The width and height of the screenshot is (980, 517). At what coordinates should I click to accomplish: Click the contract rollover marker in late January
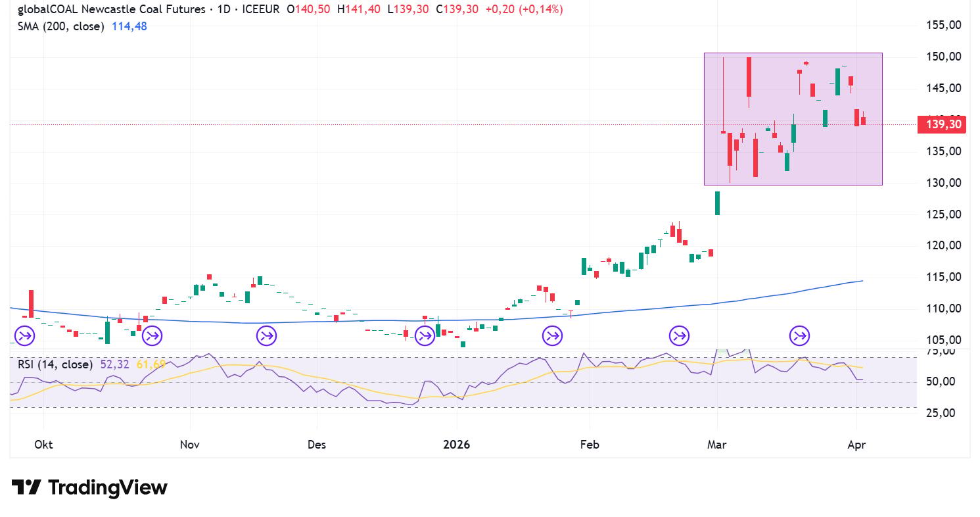point(552,336)
